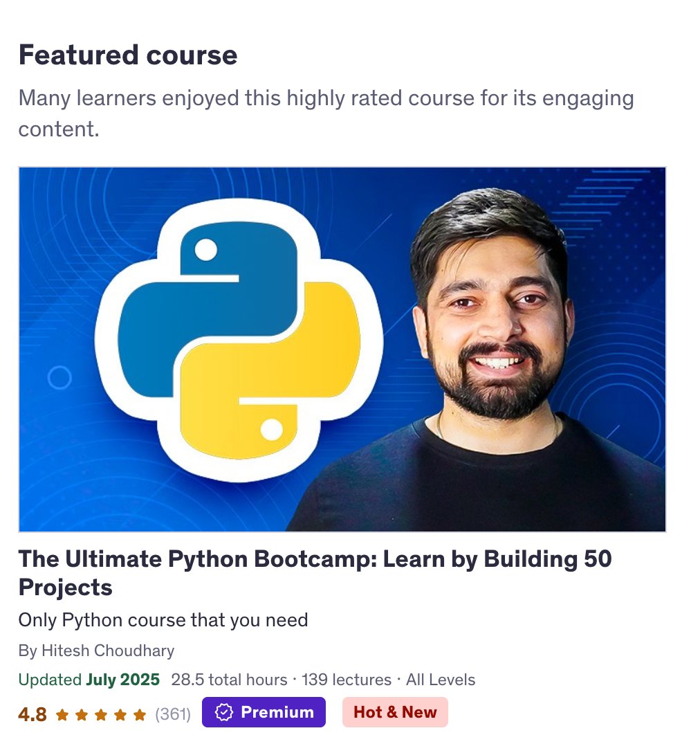700x735 pixels.
Task: Click the Hot & New badge
Action: (395, 712)
